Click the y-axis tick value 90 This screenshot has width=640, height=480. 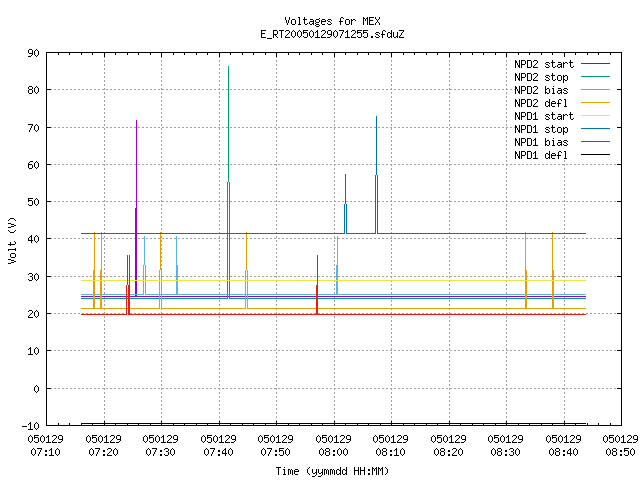click(x=33, y=53)
